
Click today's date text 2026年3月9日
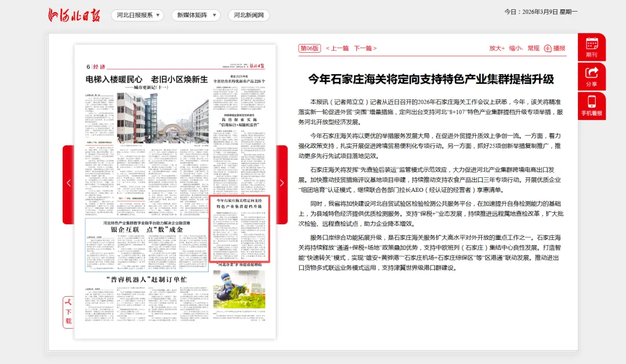click(540, 12)
